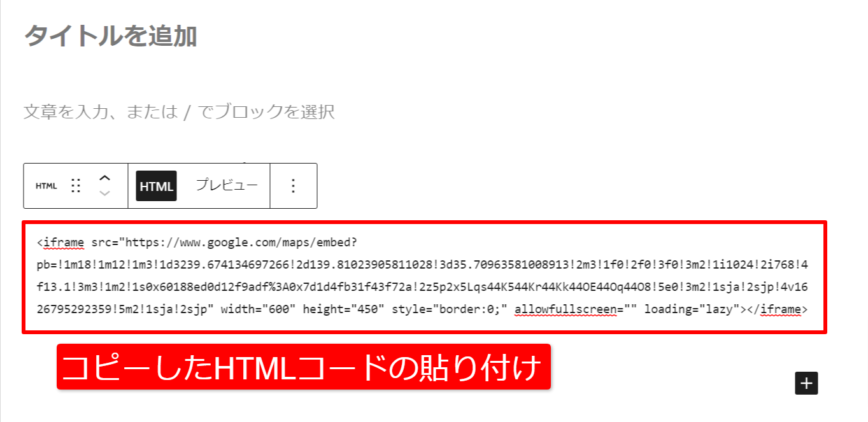Click the loading="lazy" attribute text
The height and width of the screenshot is (422, 868).
[x=691, y=310]
